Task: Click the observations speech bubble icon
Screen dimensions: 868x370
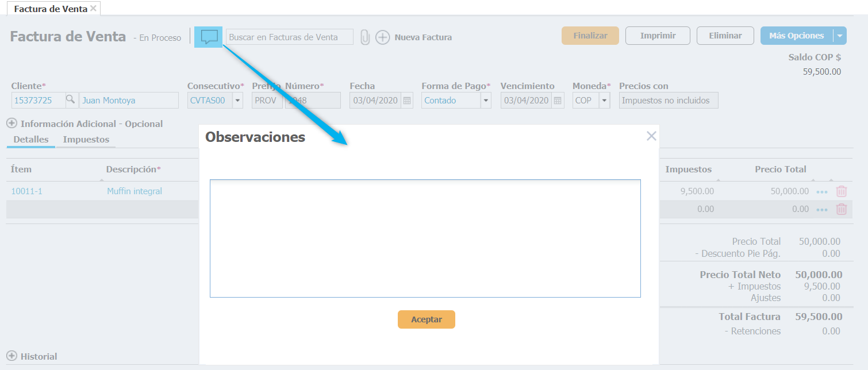Action: click(x=209, y=37)
